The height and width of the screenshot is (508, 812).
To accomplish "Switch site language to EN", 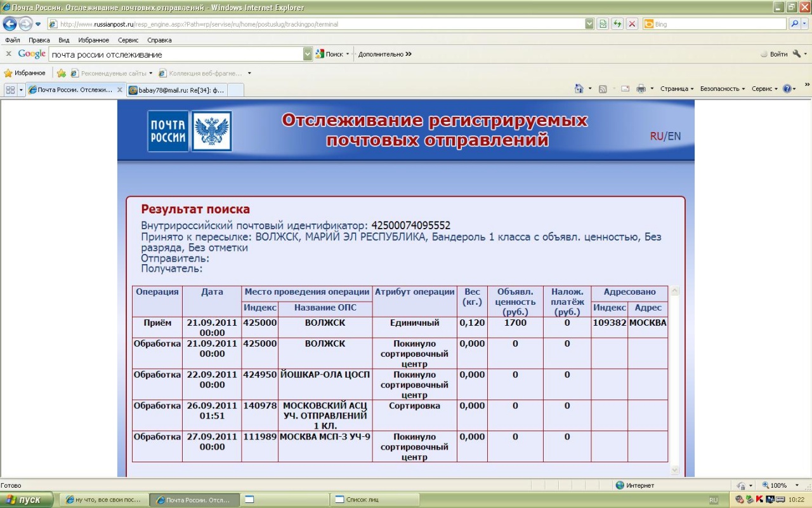I will 674,136.
